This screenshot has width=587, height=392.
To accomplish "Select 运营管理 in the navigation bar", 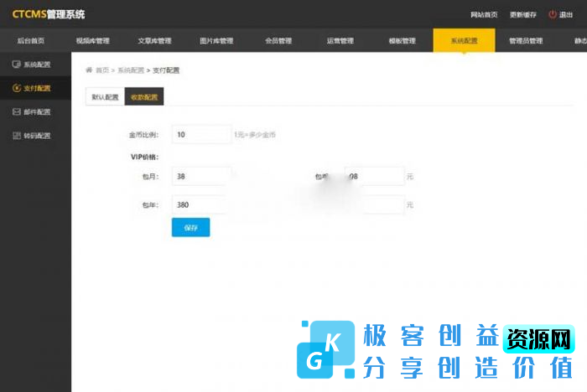I will point(340,41).
